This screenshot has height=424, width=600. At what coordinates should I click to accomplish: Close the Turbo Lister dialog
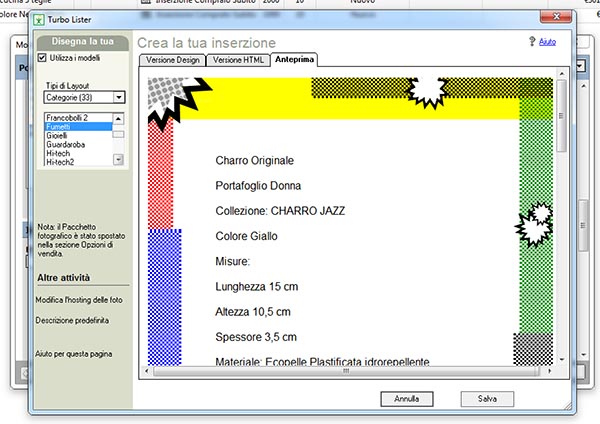click(x=556, y=16)
